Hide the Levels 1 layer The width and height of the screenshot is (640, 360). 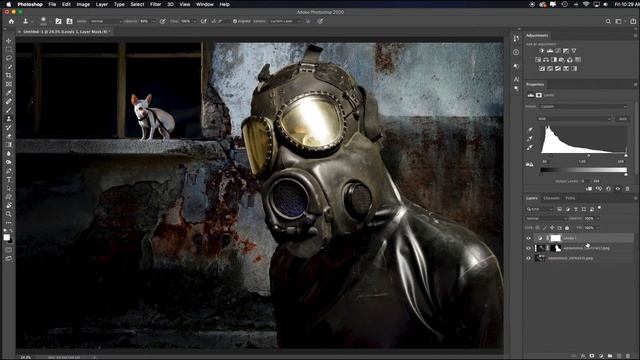pos(529,238)
